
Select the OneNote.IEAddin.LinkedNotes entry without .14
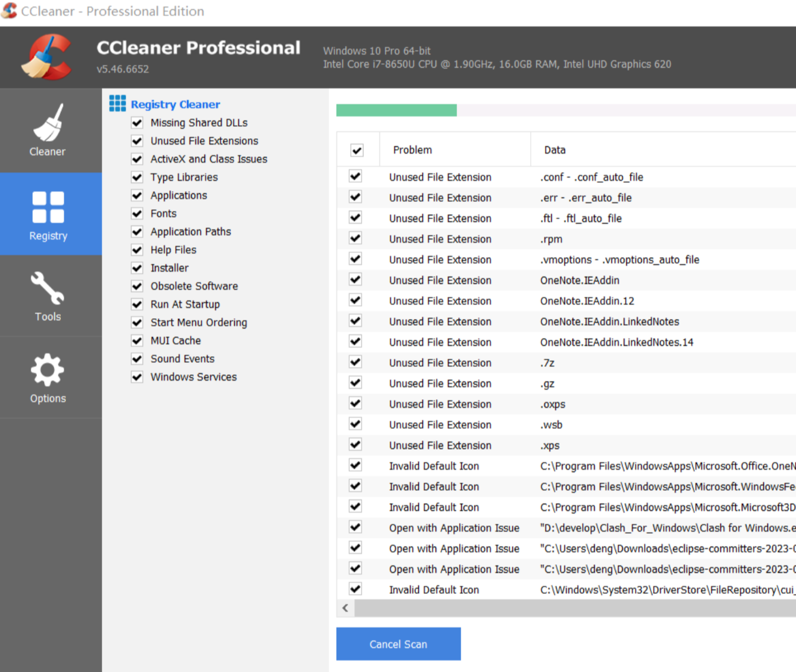[x=610, y=322]
